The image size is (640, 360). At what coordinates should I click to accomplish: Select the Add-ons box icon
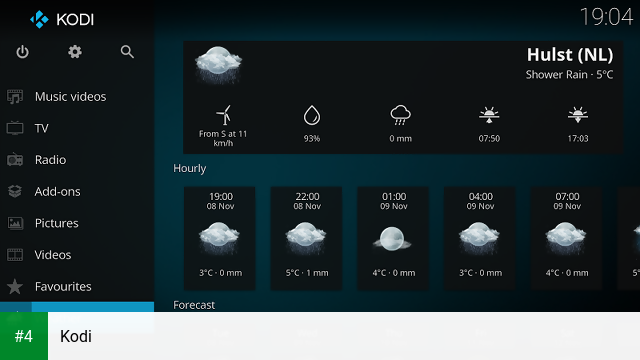[x=15, y=191]
